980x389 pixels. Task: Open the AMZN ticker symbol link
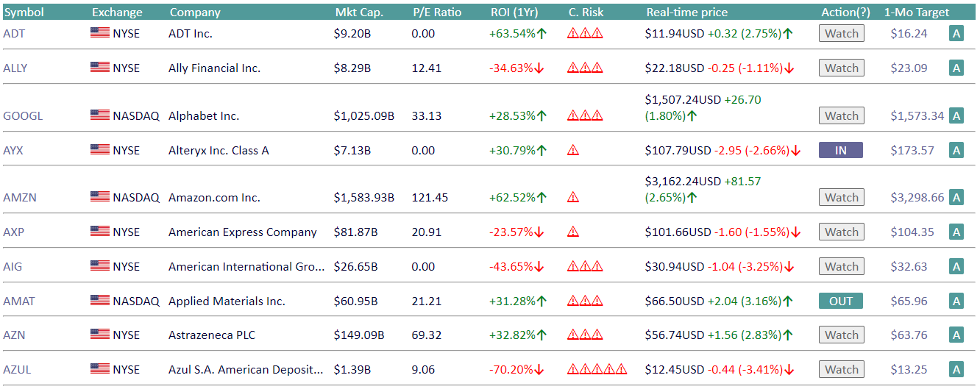(x=19, y=197)
